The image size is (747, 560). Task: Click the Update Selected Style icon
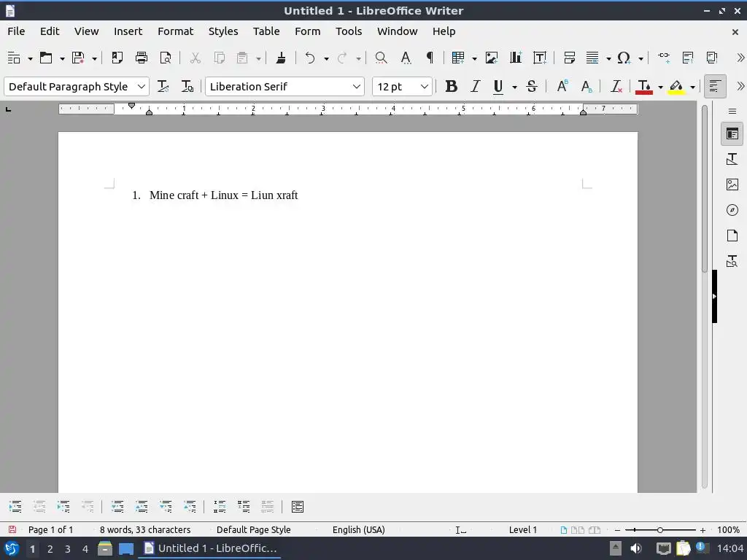coord(163,87)
